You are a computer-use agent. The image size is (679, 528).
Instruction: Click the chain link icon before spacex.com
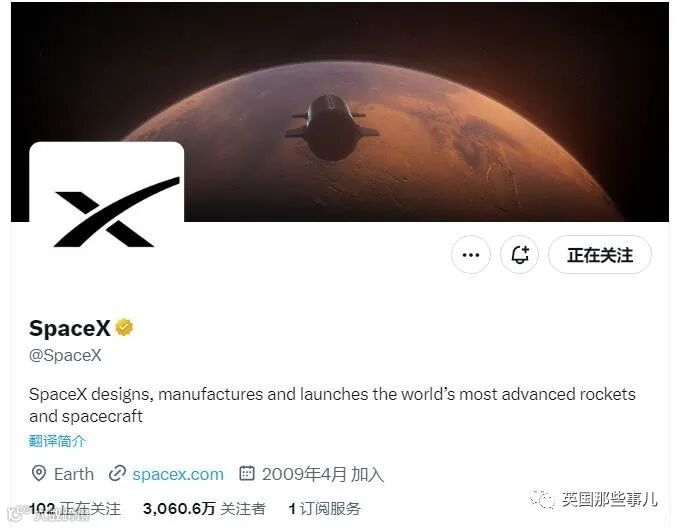pyautogui.click(x=117, y=473)
